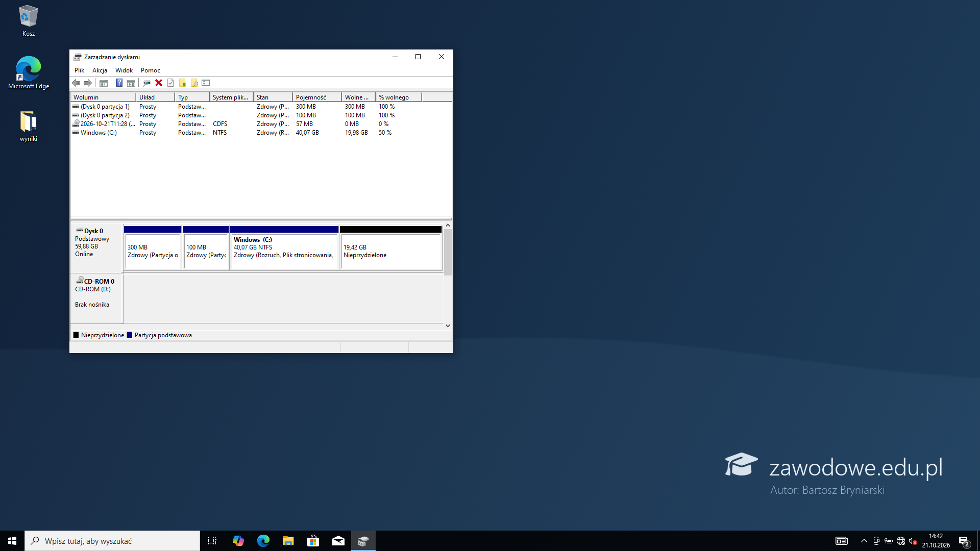Open the Plik menu
This screenshot has height=551, width=980.
[79, 70]
